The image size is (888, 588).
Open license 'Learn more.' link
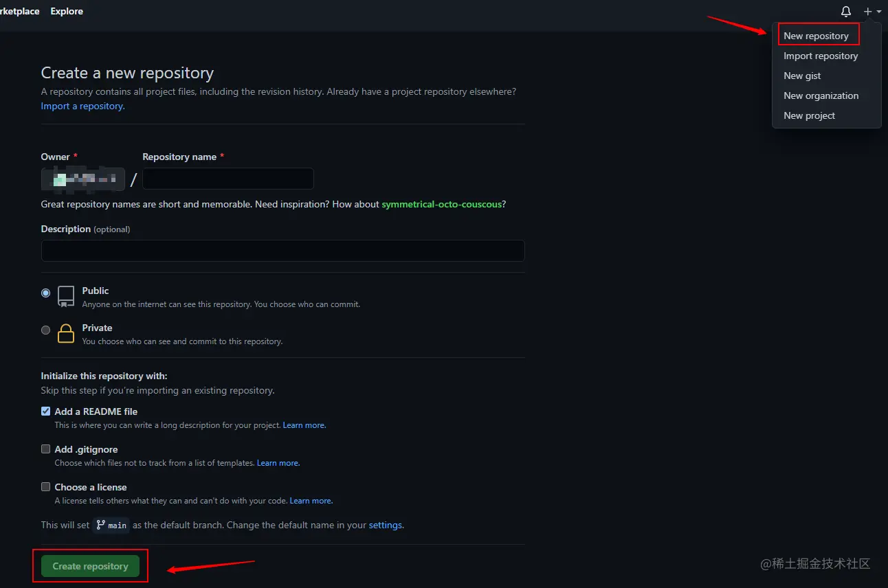point(311,501)
